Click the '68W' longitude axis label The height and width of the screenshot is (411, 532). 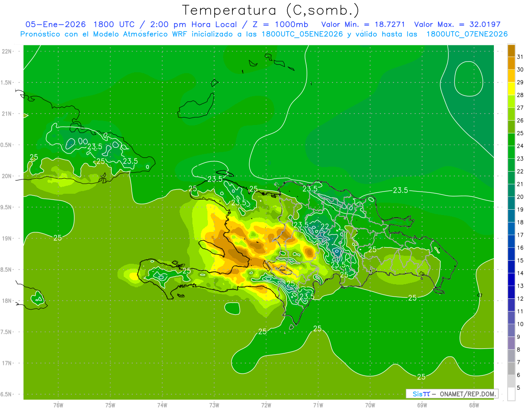tap(474, 405)
